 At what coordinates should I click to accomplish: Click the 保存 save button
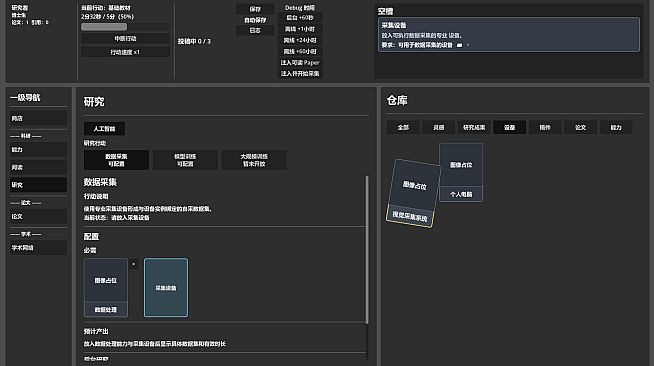[255, 9]
